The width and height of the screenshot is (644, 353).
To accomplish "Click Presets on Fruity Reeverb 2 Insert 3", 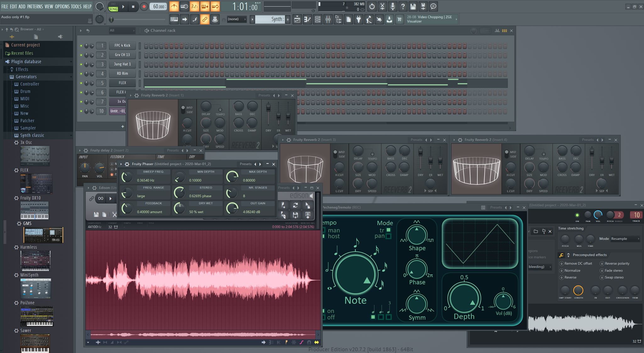I will click(416, 140).
